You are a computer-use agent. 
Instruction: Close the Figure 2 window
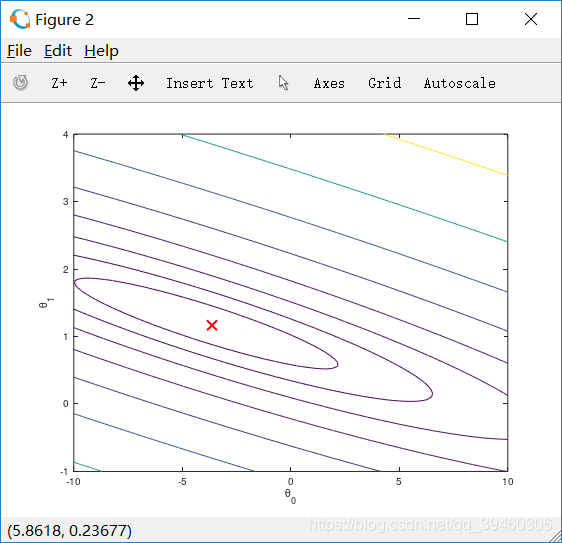point(531,19)
